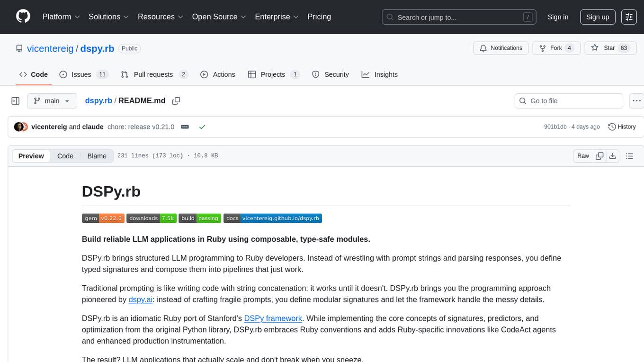644x362 pixels.
Task: Expand the Resources menu
Action: 161,17
